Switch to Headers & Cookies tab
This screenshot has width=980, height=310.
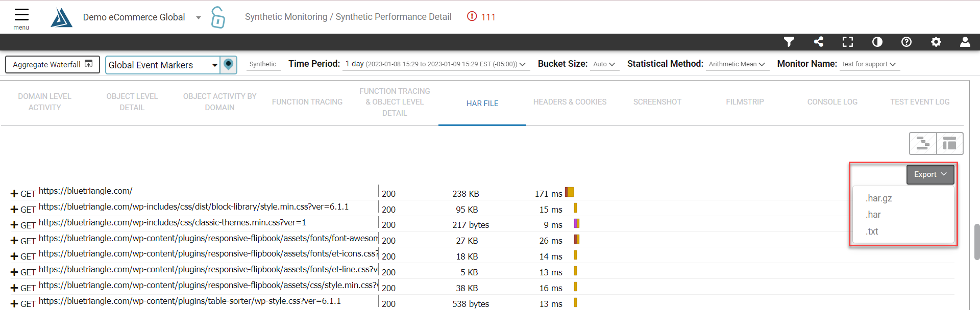click(570, 102)
